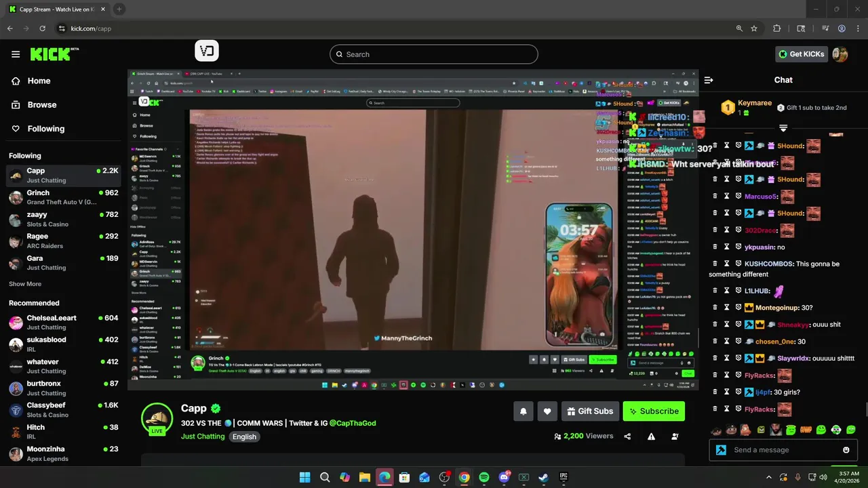Screen dimensions: 868x488
Task: Click the chat identity badge in the message box
Action: coord(721,450)
